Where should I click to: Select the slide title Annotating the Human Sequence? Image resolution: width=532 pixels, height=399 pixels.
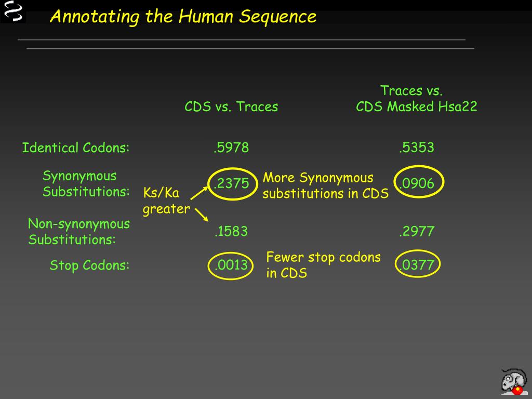tap(183, 17)
